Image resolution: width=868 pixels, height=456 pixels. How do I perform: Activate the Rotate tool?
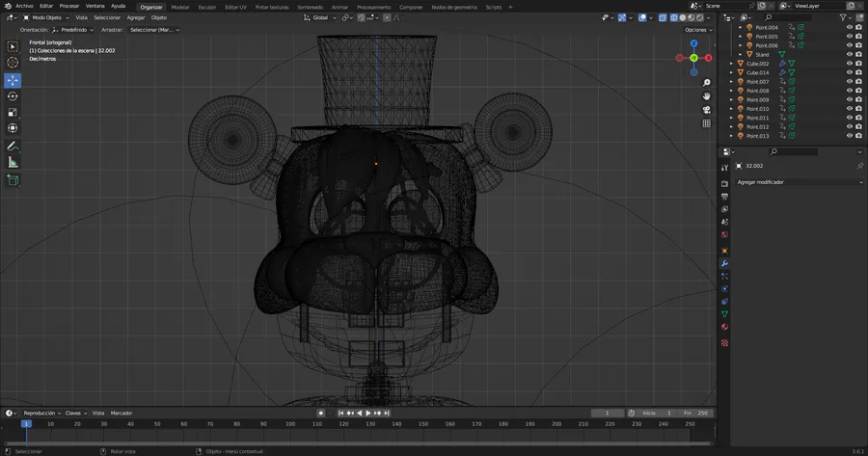13,96
